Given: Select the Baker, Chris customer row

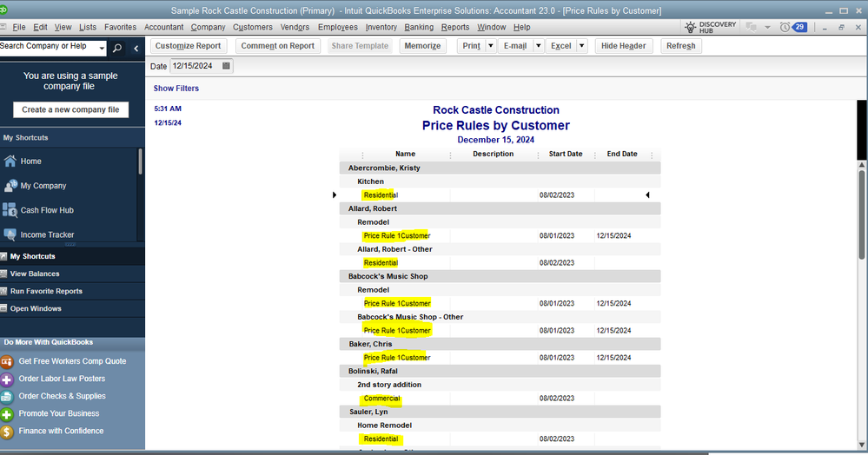Looking at the screenshot, I should tap(500, 344).
